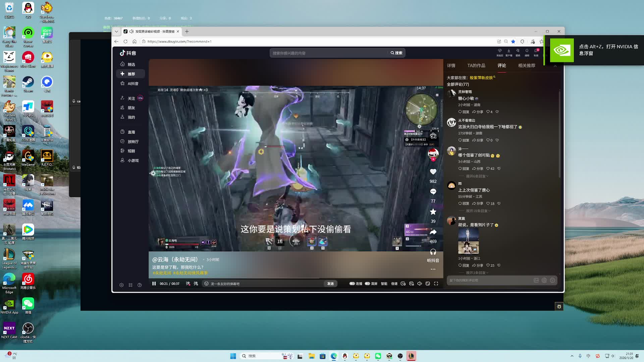The width and height of the screenshot is (644, 362).
Task: Open danmaku settings icon in player bar
Action: pyautogui.click(x=196, y=284)
